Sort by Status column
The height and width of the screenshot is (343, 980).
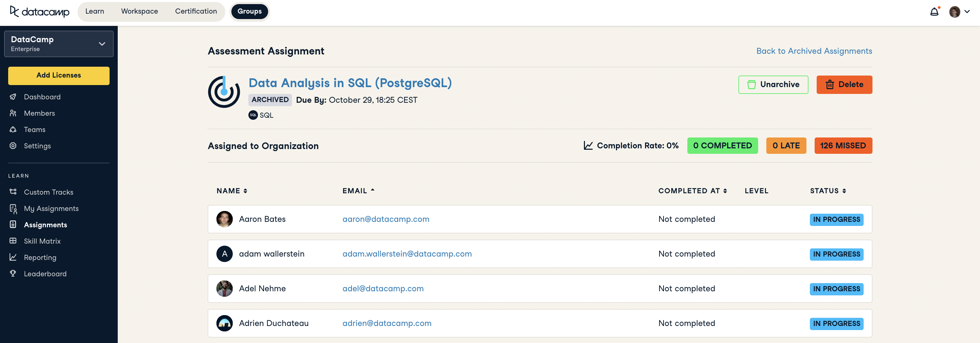(x=828, y=191)
